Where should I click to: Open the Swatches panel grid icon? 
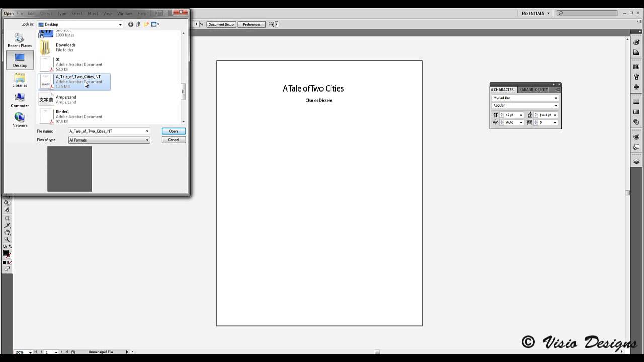point(636,67)
